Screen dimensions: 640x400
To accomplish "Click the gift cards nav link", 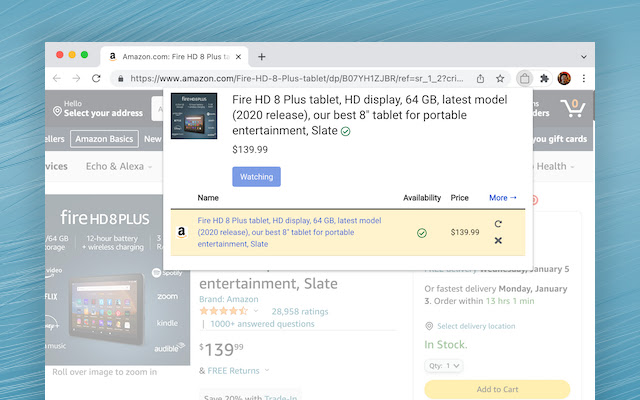I will 560,139.
